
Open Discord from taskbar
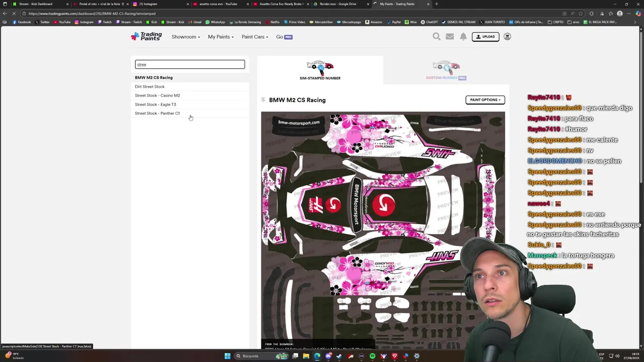coord(328,356)
